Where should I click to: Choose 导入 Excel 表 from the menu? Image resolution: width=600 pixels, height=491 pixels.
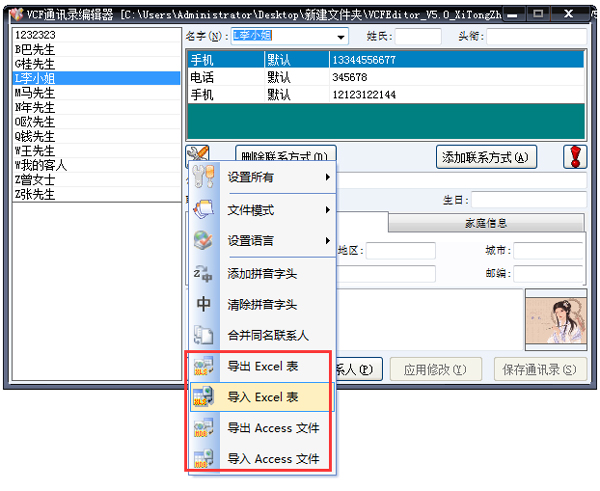pos(262,397)
